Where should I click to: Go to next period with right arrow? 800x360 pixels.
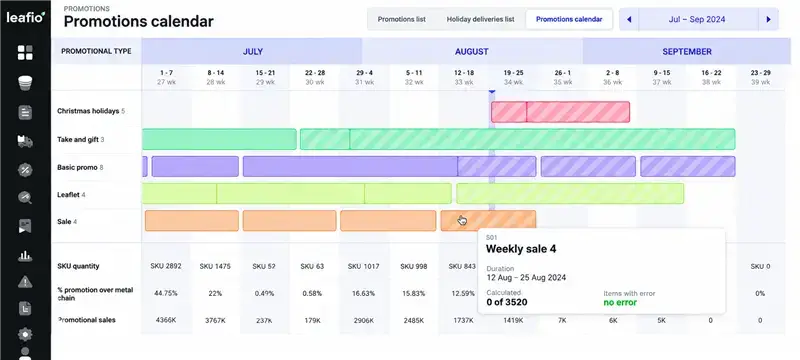pos(768,19)
